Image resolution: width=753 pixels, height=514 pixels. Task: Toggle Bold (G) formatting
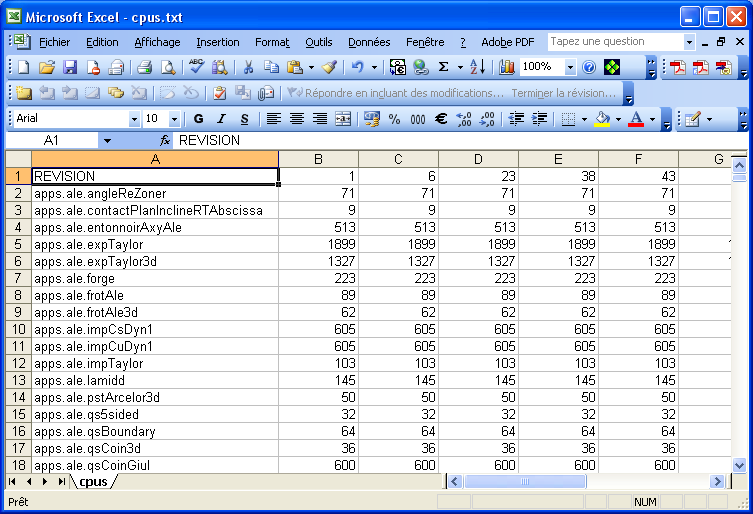coord(198,119)
